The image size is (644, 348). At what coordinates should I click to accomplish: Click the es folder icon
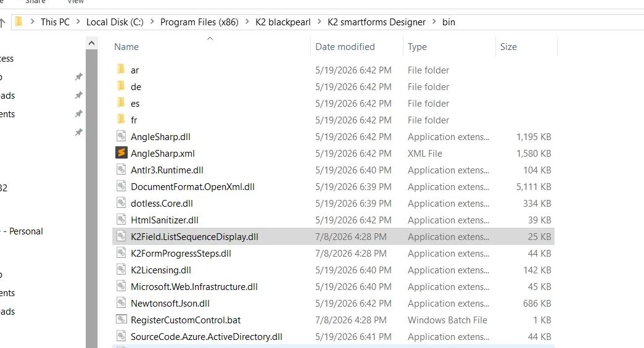[x=121, y=102]
